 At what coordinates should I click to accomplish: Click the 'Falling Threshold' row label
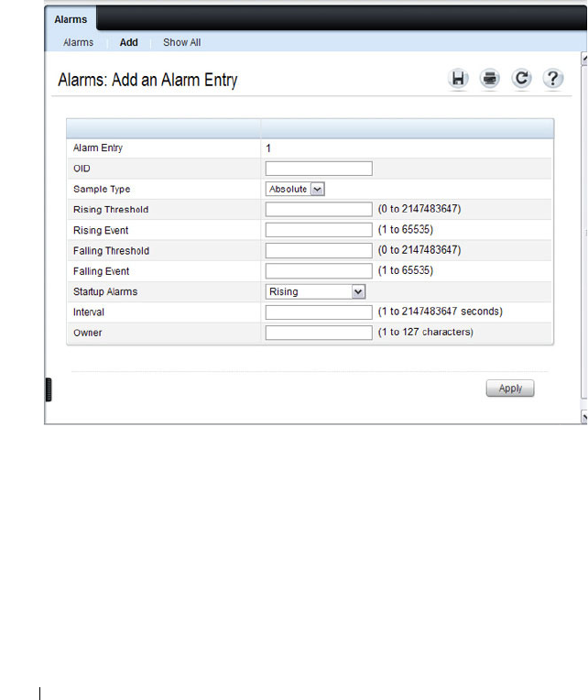[x=111, y=251]
